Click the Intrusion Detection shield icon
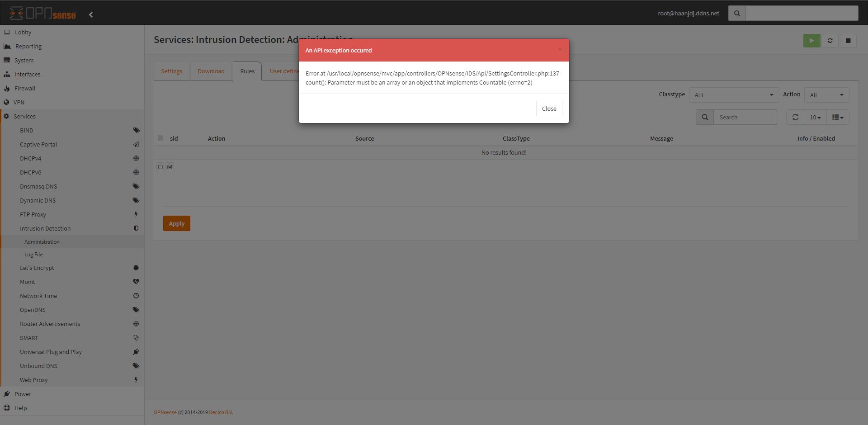868x425 pixels. click(x=136, y=228)
